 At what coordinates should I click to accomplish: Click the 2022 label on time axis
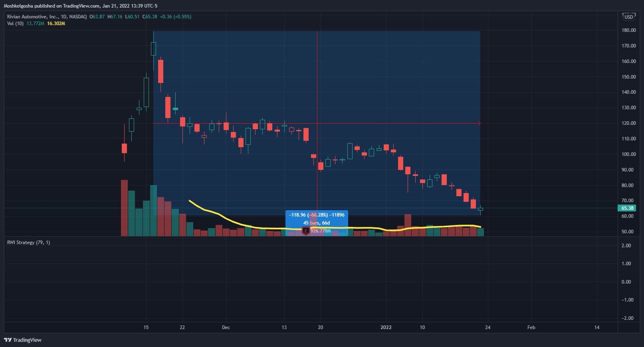[x=386, y=327]
